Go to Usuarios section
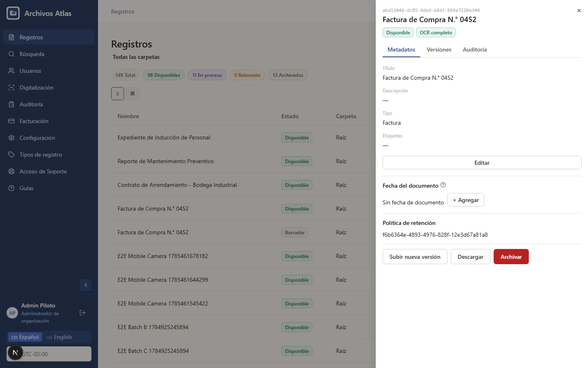This screenshot has height=368, width=588. coord(49,71)
